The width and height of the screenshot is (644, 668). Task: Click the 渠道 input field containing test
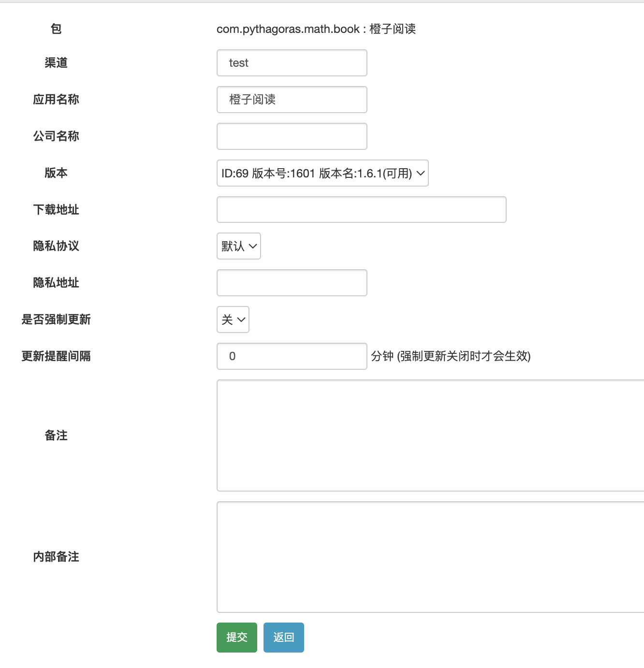[292, 63]
